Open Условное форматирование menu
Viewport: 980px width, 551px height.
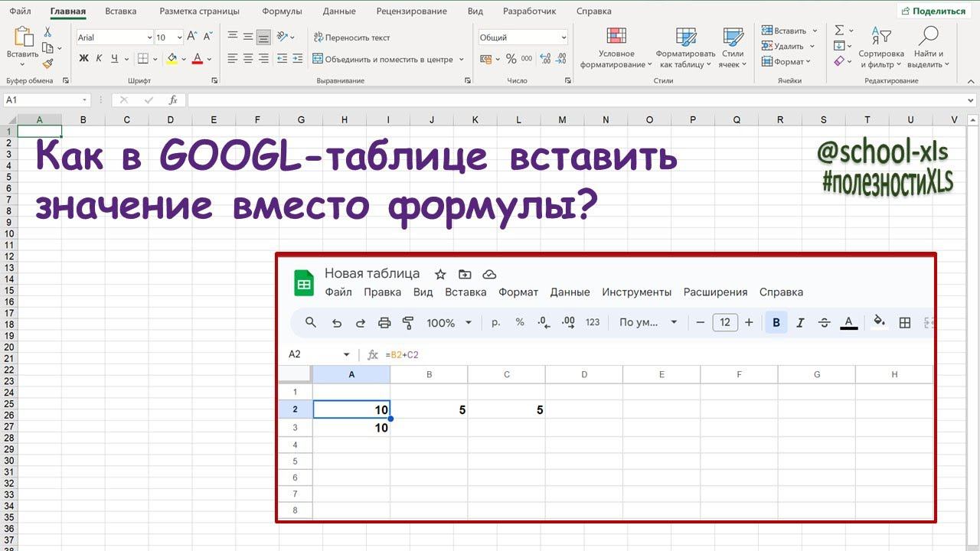[616, 47]
